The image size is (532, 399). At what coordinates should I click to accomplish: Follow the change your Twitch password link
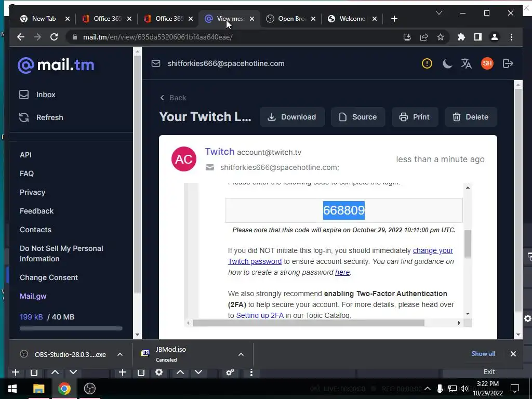[340, 256]
